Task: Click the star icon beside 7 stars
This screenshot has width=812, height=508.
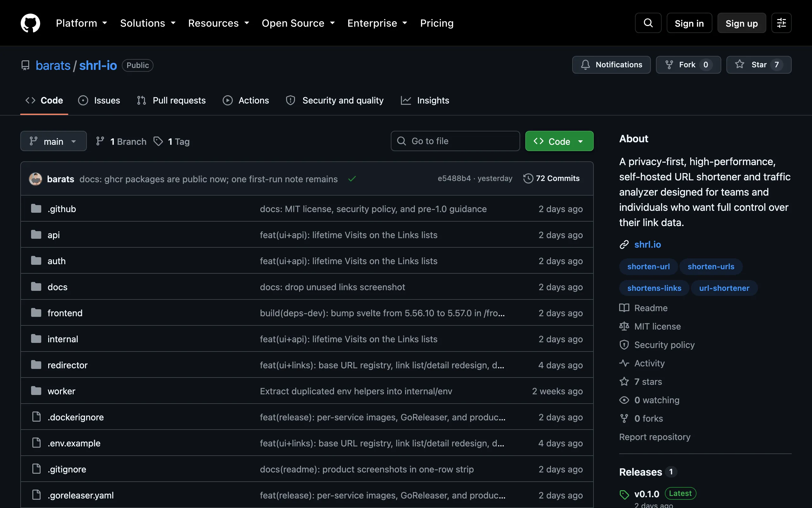Action: pyautogui.click(x=624, y=381)
